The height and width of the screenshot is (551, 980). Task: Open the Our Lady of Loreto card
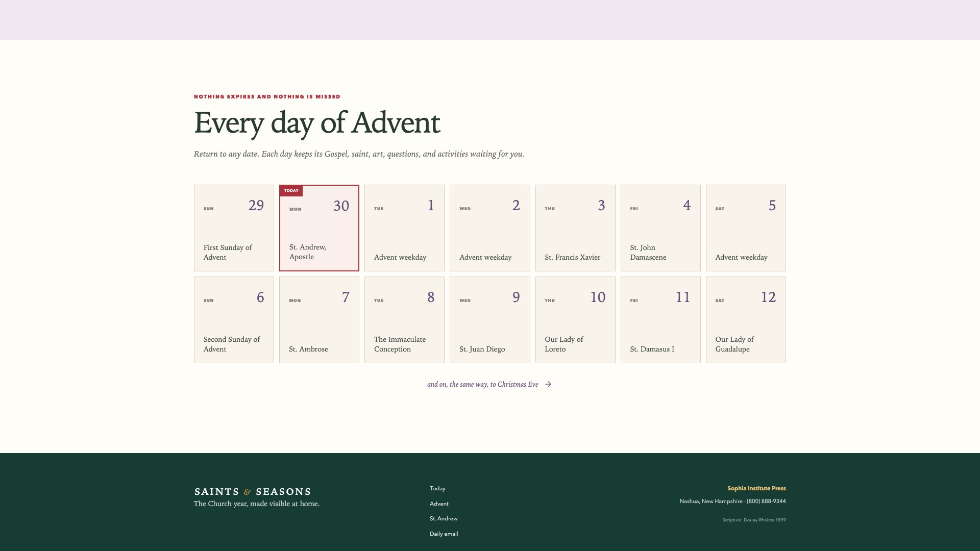[575, 320]
